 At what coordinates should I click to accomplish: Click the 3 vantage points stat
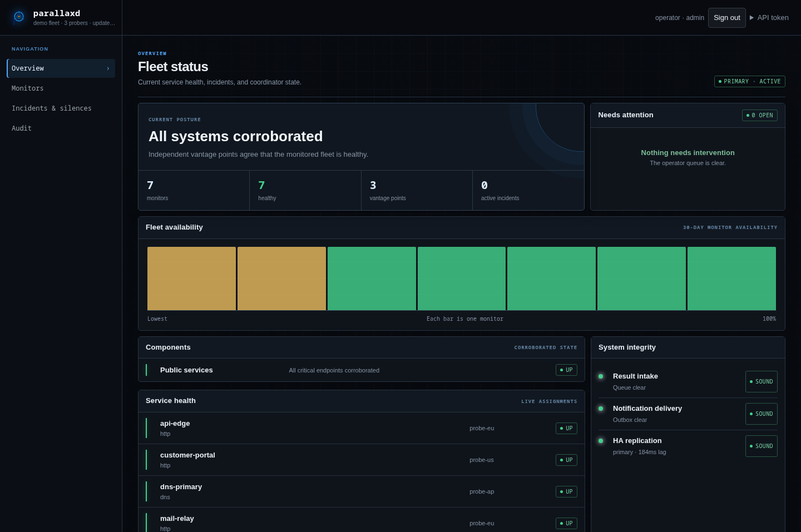[417, 191]
